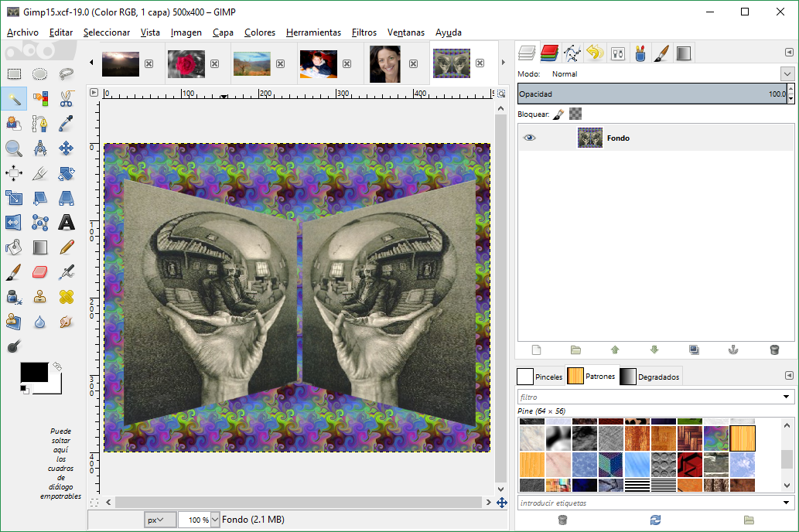The image size is (799, 532).
Task: Open the patterns dock tab configuration menu
Action: tap(789, 376)
